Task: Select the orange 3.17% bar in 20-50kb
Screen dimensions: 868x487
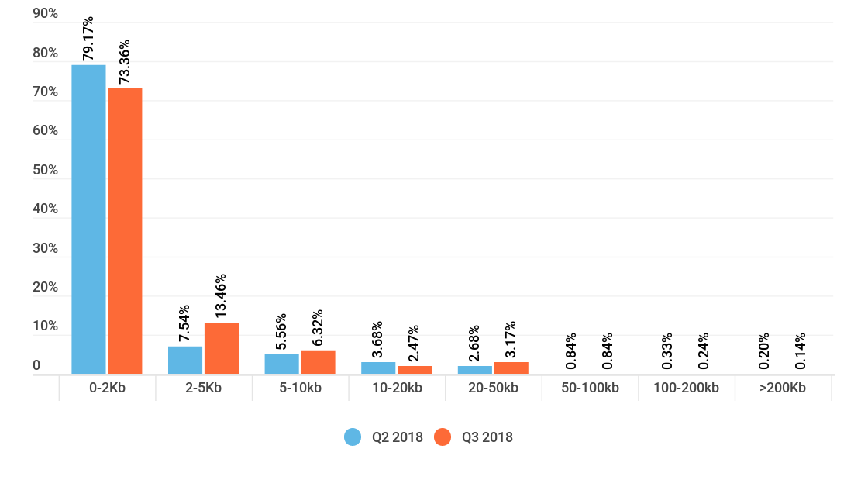Action: pyautogui.click(x=511, y=368)
